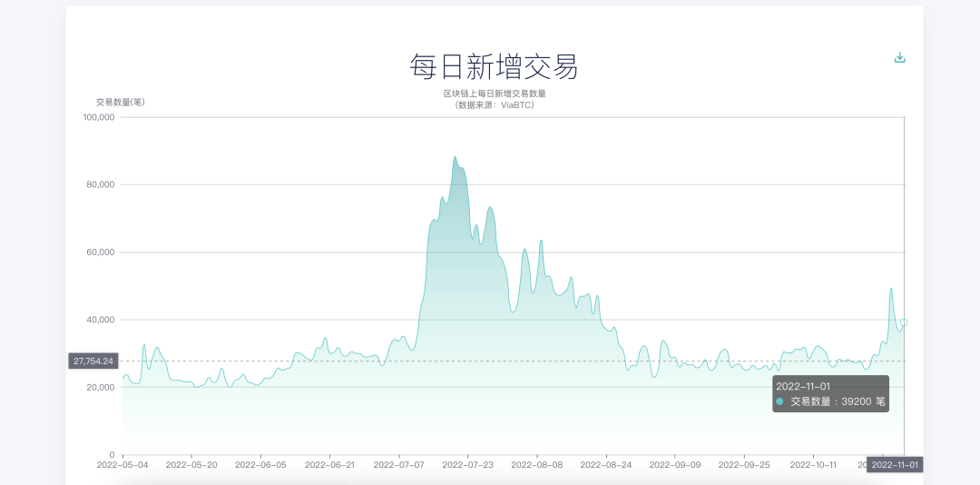980x485 pixels.
Task: Select the 2022-07-23 x-axis date label
Action: point(467,464)
